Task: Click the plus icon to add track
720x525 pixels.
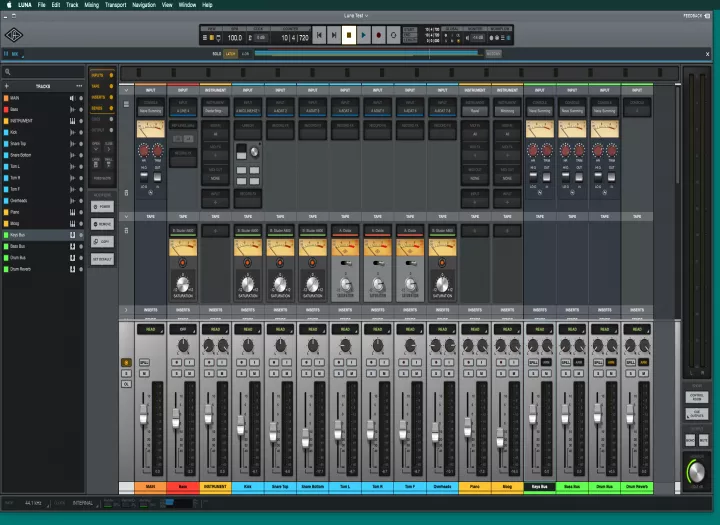Action: pos(6,86)
